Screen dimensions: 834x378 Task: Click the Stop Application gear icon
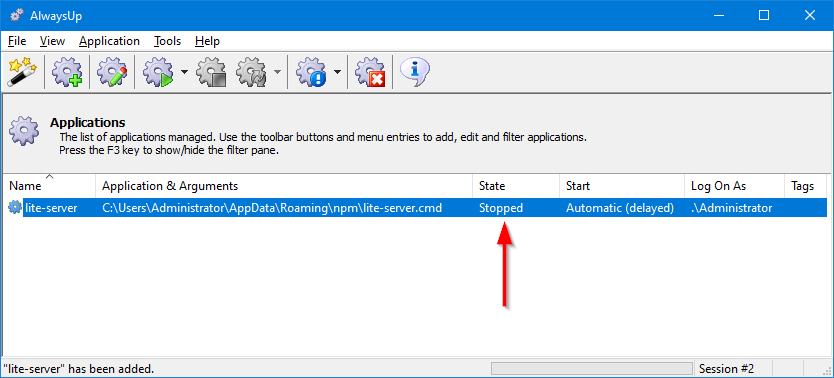[x=212, y=72]
